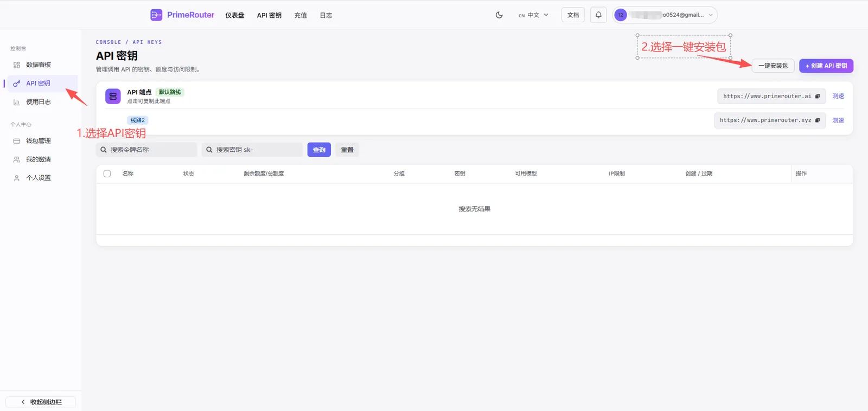Click the purple user avatar
This screenshot has height=411, width=868.
(x=621, y=15)
